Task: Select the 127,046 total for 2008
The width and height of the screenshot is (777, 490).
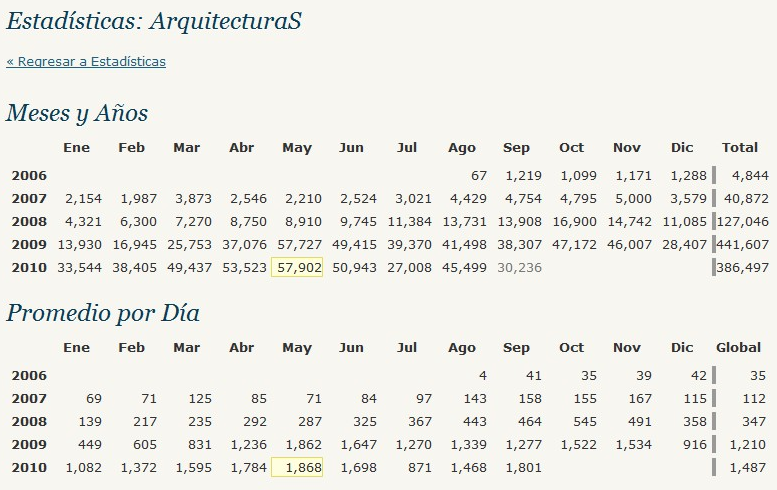Action: pyautogui.click(x=743, y=221)
